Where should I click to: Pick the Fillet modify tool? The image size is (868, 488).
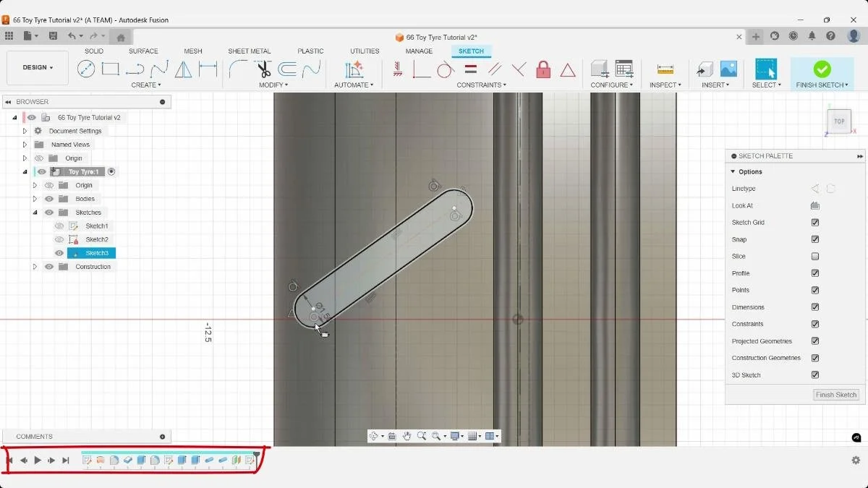coord(237,69)
